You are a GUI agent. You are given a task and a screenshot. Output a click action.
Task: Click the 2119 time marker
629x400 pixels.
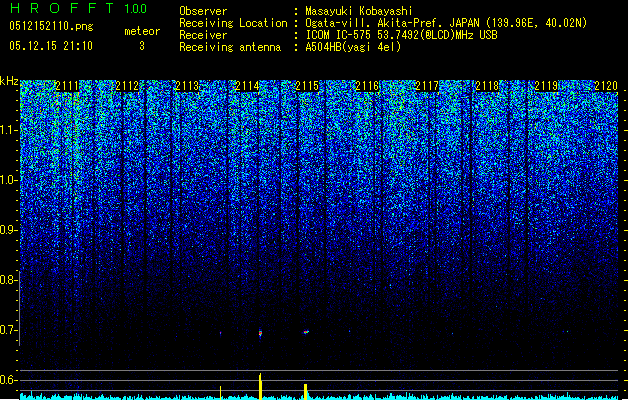[547, 86]
